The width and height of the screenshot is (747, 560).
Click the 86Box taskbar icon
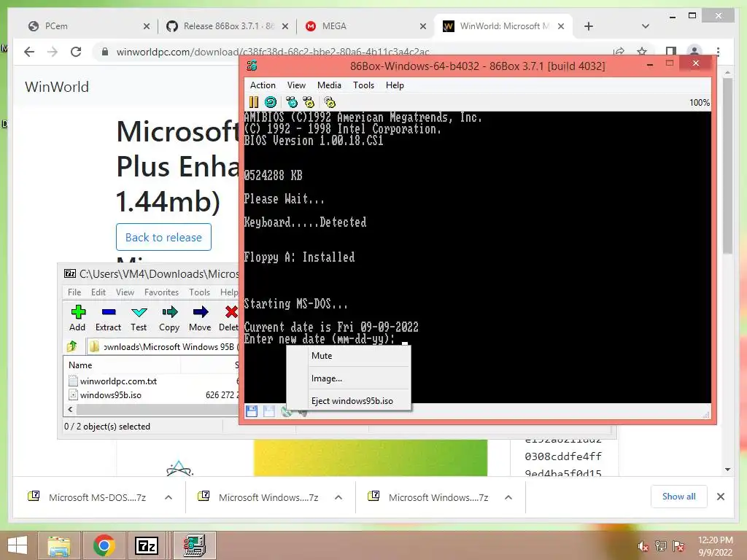click(x=195, y=545)
